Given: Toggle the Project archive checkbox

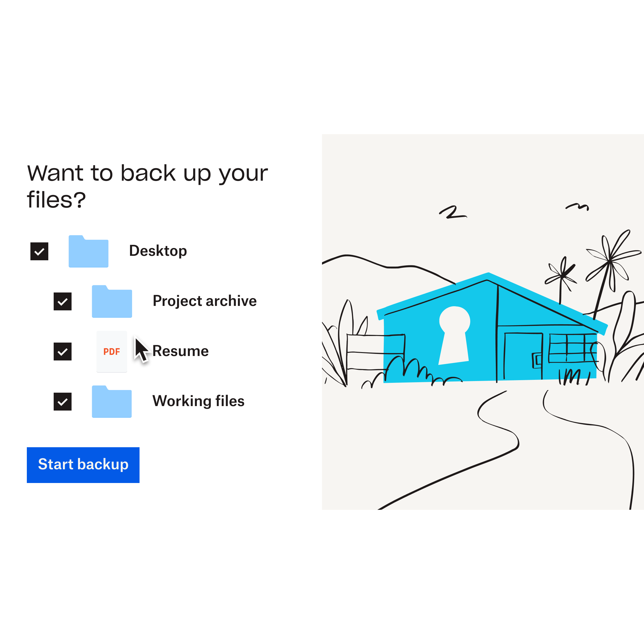Looking at the screenshot, I should (63, 301).
